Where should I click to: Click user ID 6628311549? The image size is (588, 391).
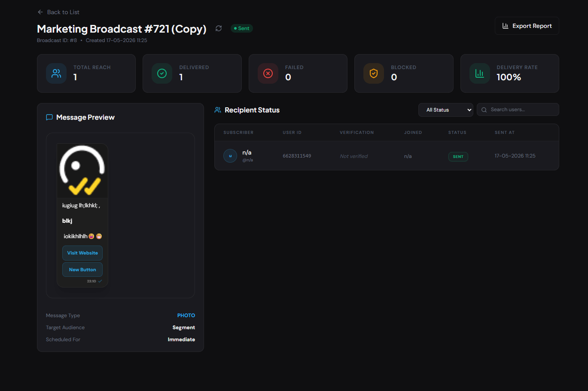pyautogui.click(x=297, y=156)
